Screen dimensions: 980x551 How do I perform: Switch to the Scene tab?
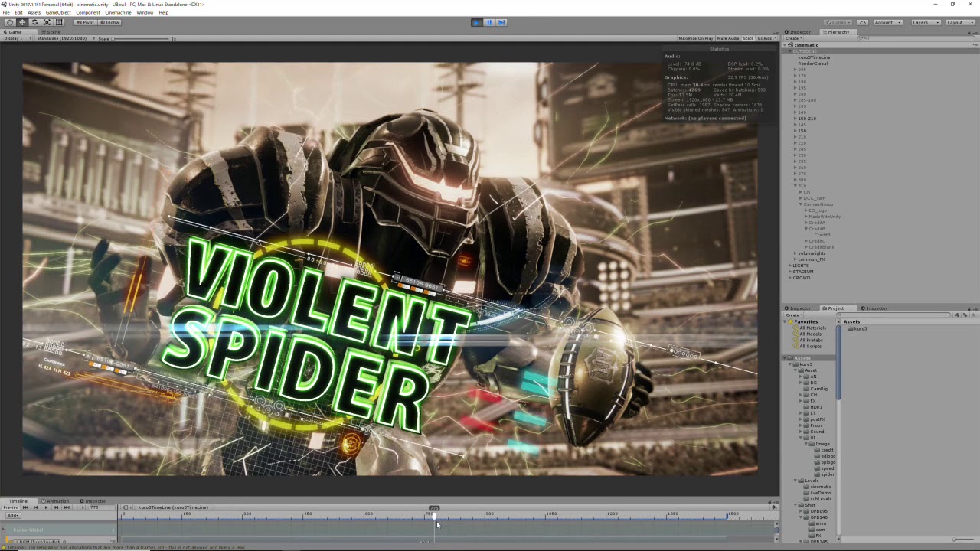click(x=51, y=32)
